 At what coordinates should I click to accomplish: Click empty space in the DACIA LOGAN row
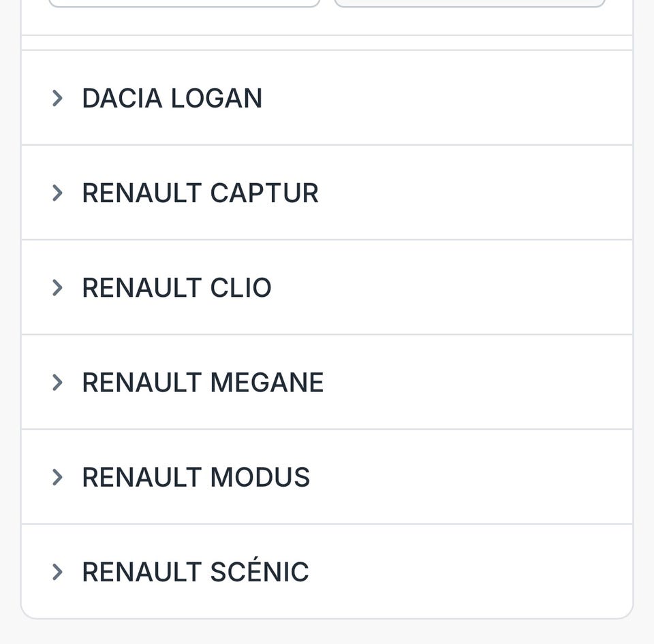[463, 98]
